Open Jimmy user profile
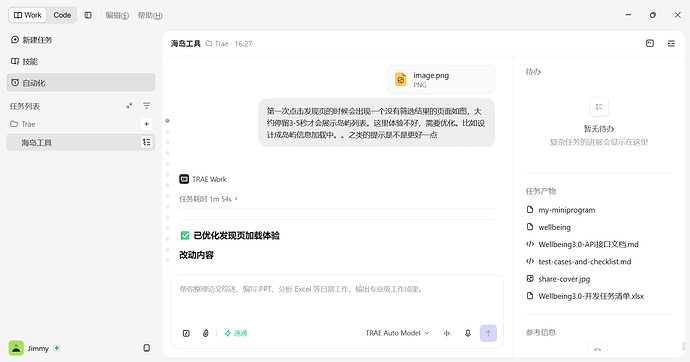 pos(29,348)
